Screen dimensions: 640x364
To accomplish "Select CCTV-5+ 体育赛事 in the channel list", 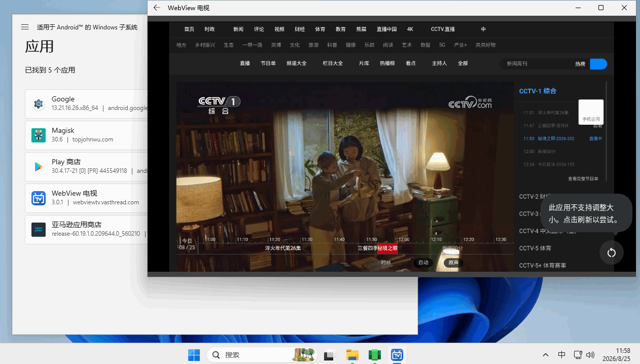I will (543, 266).
